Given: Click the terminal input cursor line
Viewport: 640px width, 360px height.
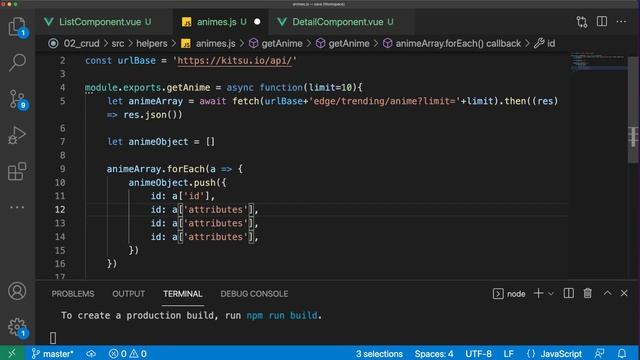Looking at the screenshot, I should [x=53, y=338].
